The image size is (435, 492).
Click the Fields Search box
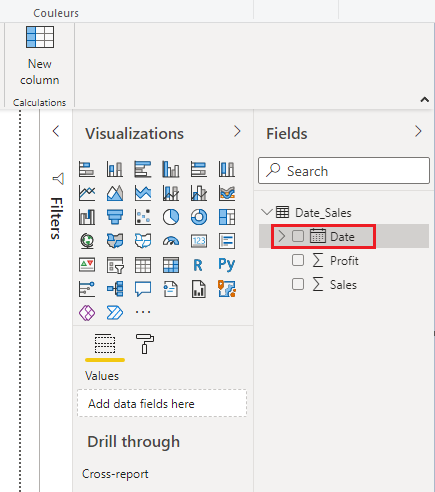[x=344, y=171]
